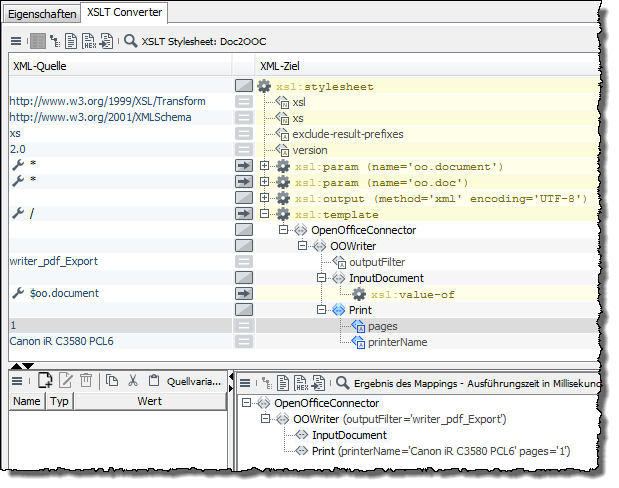The image size is (619, 488).
Task: Collapse the xsl:template tree node
Action: 265,214
